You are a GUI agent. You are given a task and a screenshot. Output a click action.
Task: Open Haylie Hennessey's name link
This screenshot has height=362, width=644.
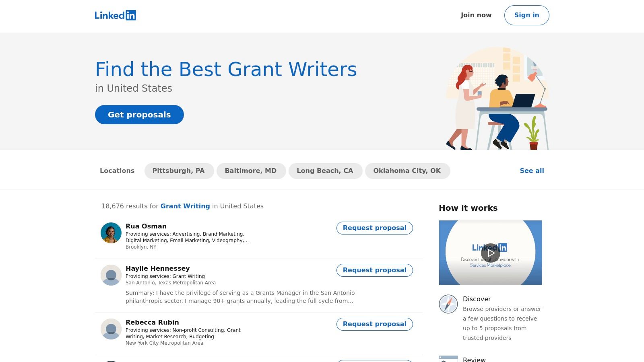click(158, 268)
